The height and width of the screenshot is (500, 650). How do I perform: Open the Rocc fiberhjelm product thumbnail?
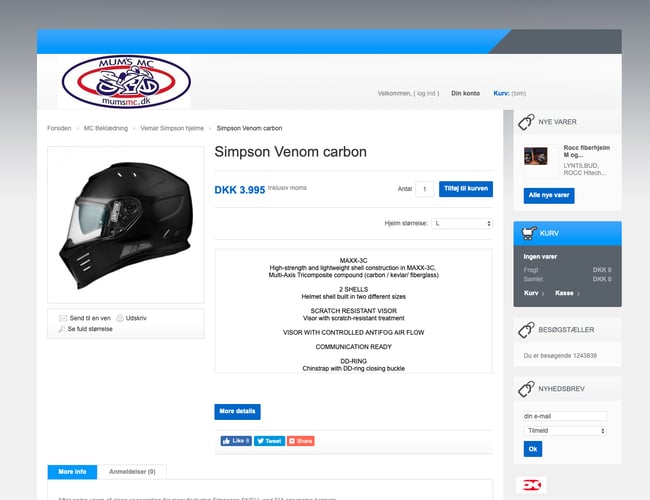pyautogui.click(x=536, y=156)
